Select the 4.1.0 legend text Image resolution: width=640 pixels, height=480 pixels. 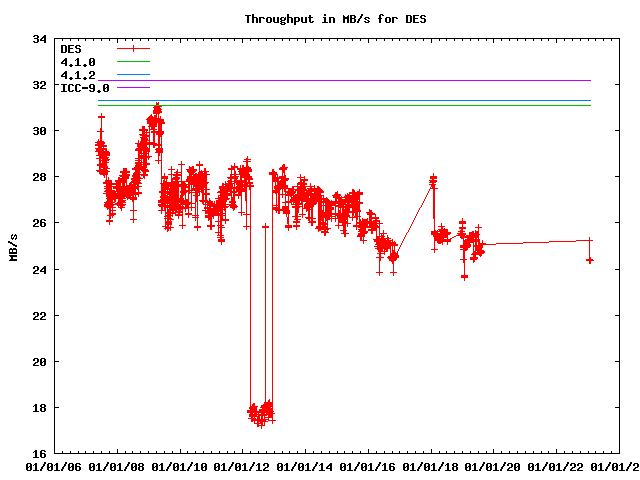(78, 62)
